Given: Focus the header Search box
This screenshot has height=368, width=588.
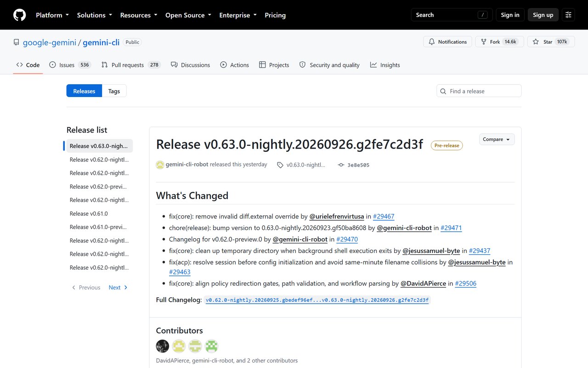Looking at the screenshot, I should tap(452, 15).
